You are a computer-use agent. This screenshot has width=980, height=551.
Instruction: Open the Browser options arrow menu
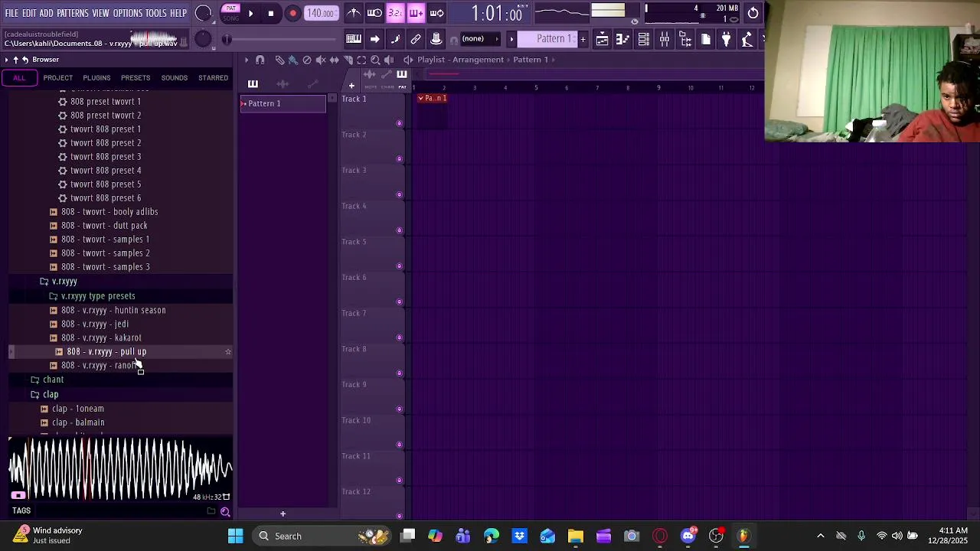click(6, 60)
